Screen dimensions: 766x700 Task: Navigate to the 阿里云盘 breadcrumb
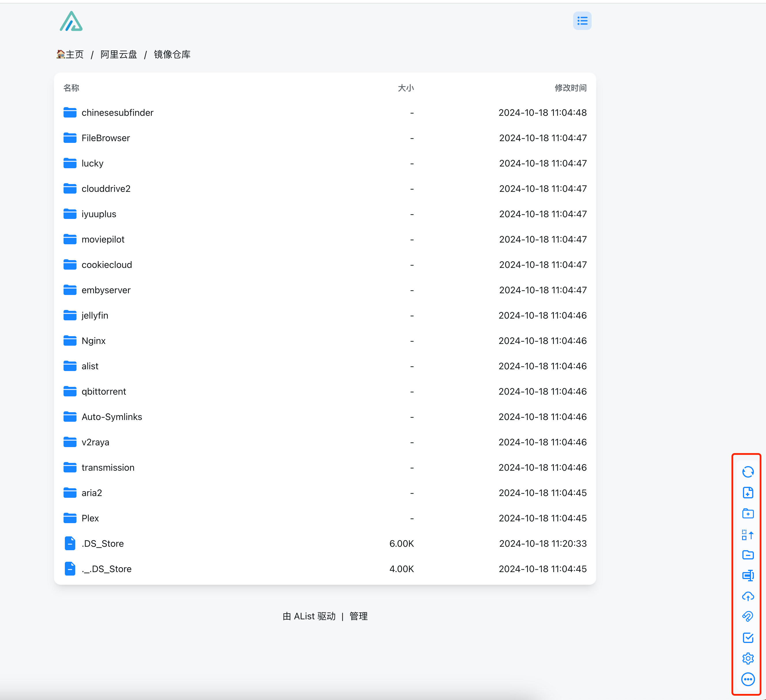[118, 54]
